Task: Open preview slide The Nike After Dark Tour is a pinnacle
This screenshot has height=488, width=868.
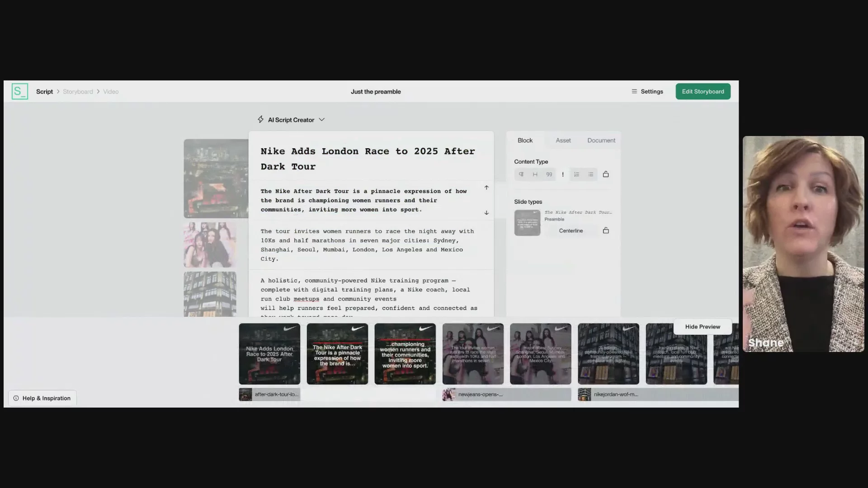Action: [x=337, y=354]
